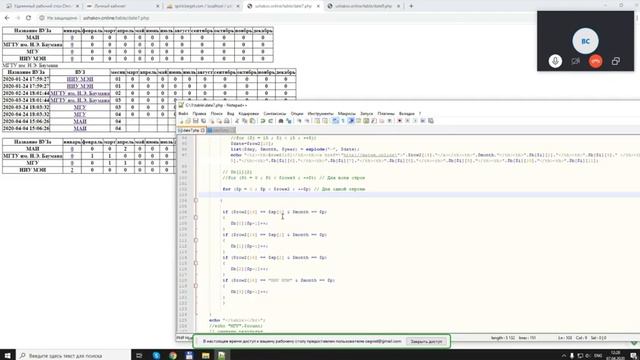Click the Zoom In icon in Notepad++
The image size is (640, 360).
pos(299,121)
